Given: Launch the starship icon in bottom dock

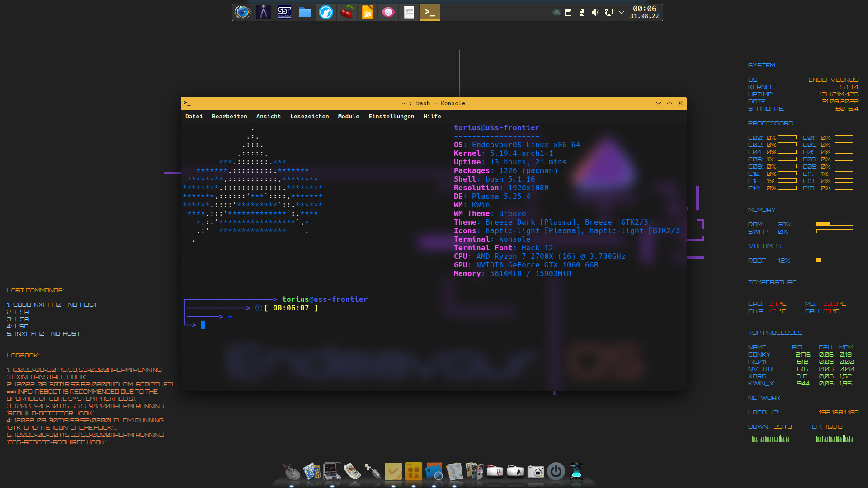Looking at the screenshot, I should click(x=292, y=471).
